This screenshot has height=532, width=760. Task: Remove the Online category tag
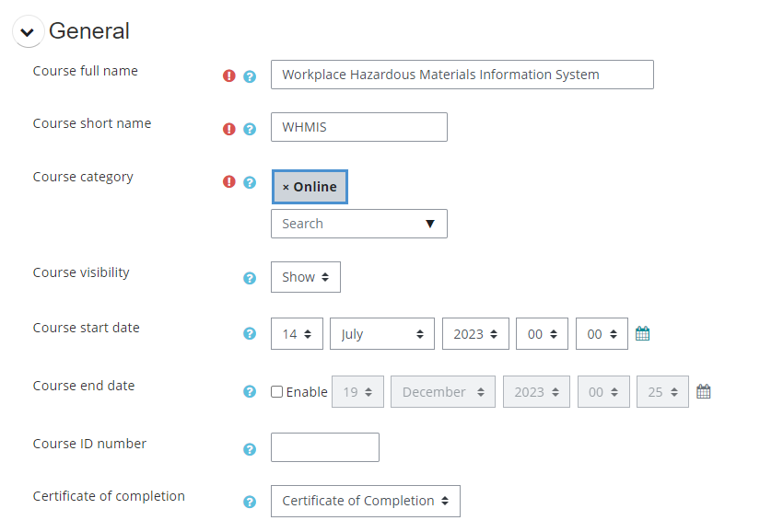click(x=286, y=187)
